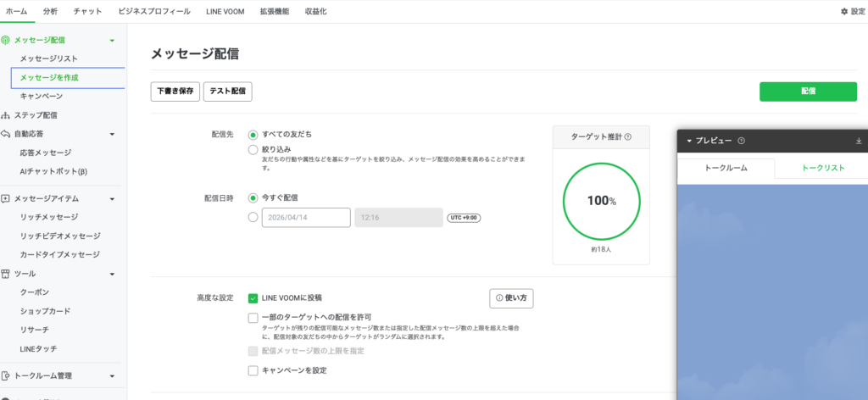Viewport: 868px width, 400px height.
Task: Click the auto-response reply arrow icon
Action: click(x=6, y=134)
